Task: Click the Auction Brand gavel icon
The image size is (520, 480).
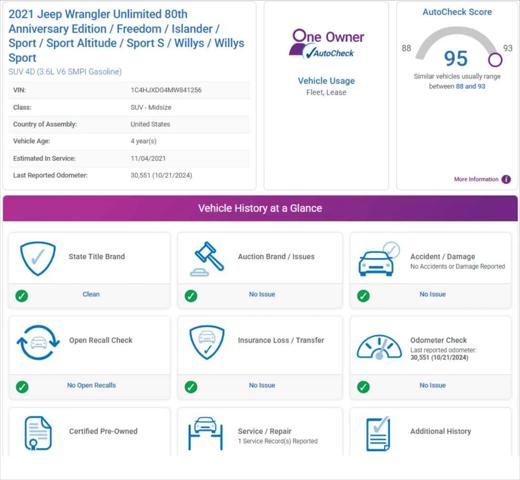Action: 207,259
